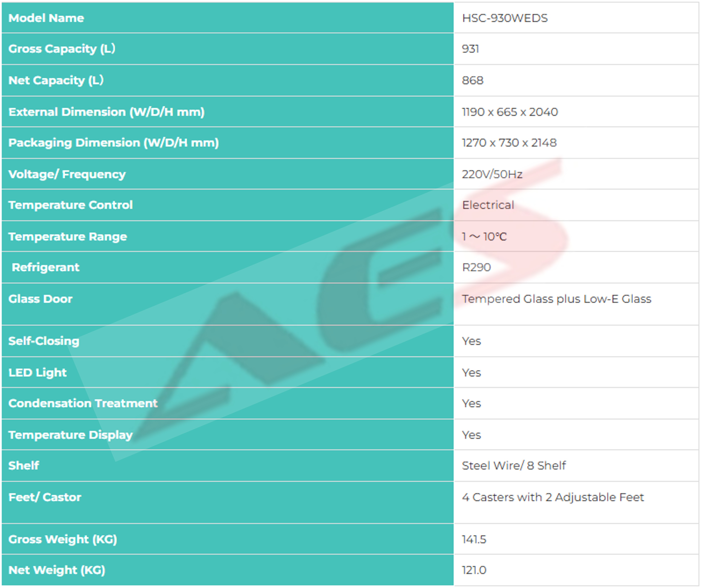Select the value 'Steel Wire/ 8 Shelf'

click(514, 465)
